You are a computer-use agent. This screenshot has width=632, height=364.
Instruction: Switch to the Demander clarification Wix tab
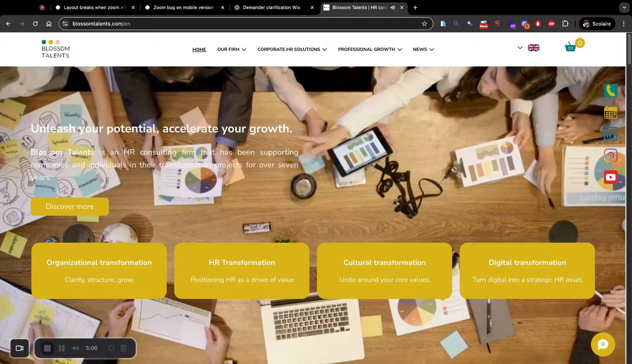[272, 7]
